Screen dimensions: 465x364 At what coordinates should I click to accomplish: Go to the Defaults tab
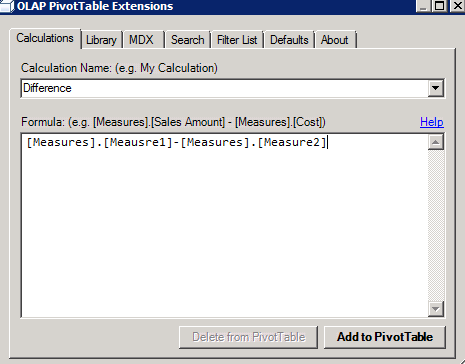[289, 40]
